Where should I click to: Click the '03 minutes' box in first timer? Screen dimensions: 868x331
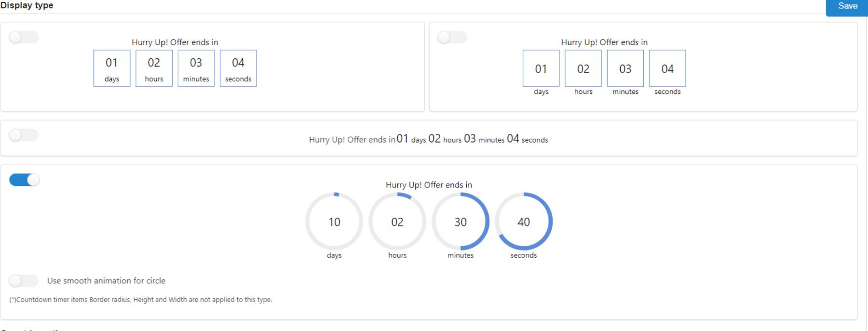pyautogui.click(x=196, y=68)
